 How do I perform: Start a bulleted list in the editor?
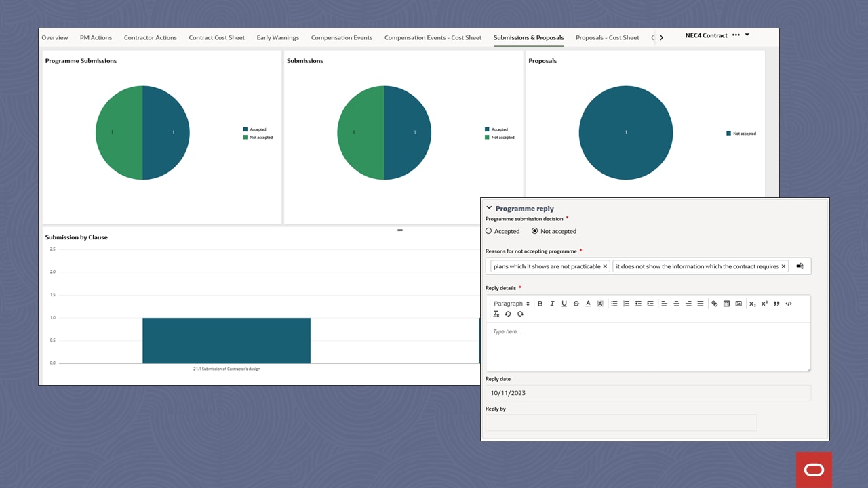(x=614, y=304)
